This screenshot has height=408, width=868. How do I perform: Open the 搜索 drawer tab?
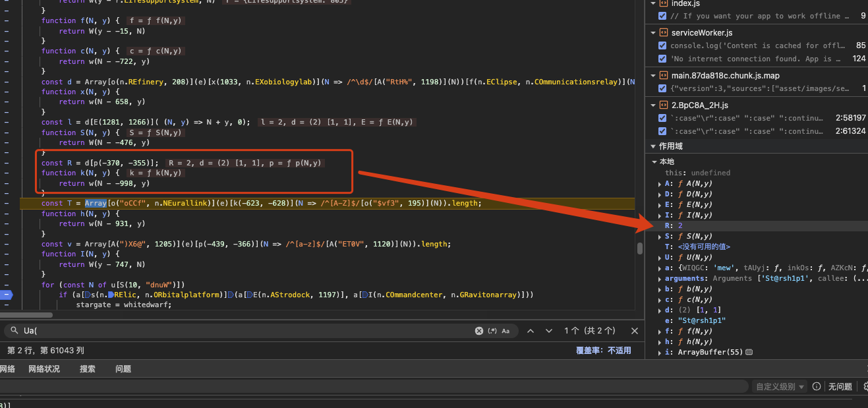[x=88, y=369]
